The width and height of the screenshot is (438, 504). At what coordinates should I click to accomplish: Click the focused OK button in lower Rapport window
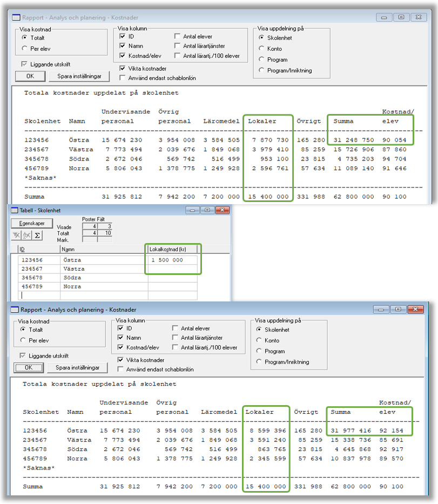[29, 367]
